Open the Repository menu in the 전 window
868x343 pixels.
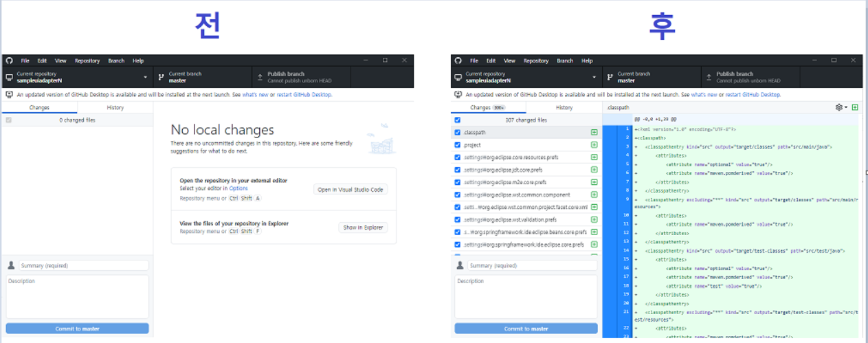tap(87, 60)
